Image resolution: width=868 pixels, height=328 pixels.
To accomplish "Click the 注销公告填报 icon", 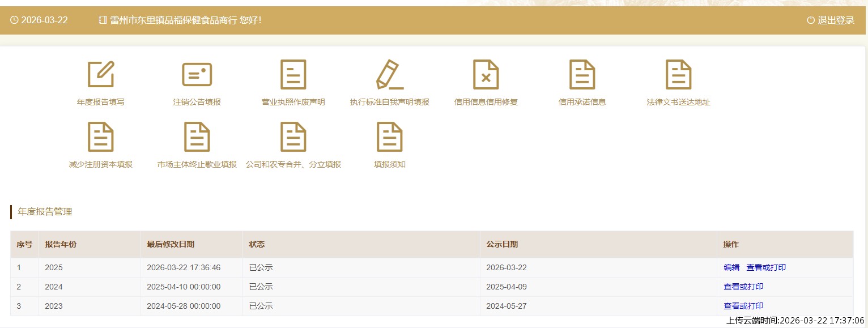I will click(197, 74).
